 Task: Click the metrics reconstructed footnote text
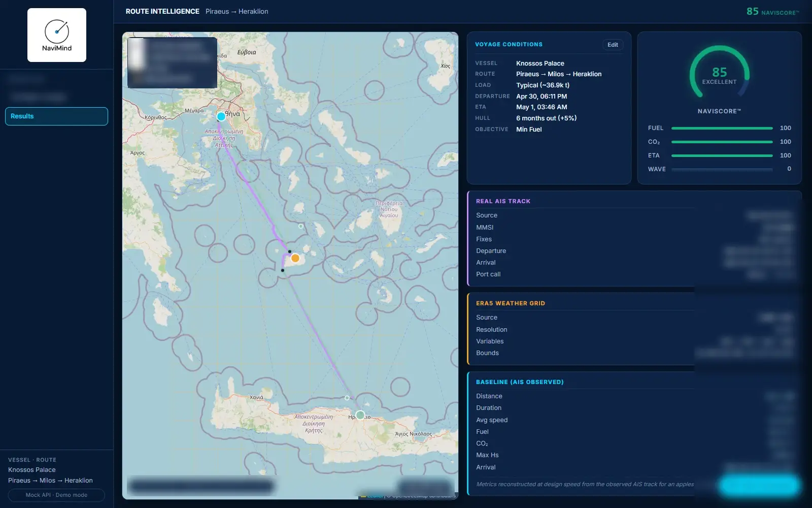585,484
